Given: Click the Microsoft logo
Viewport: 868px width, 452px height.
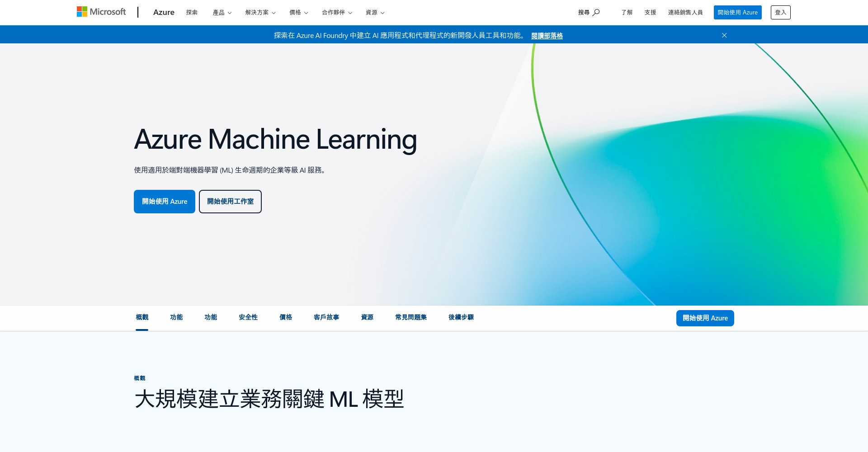Looking at the screenshot, I should 101,12.
